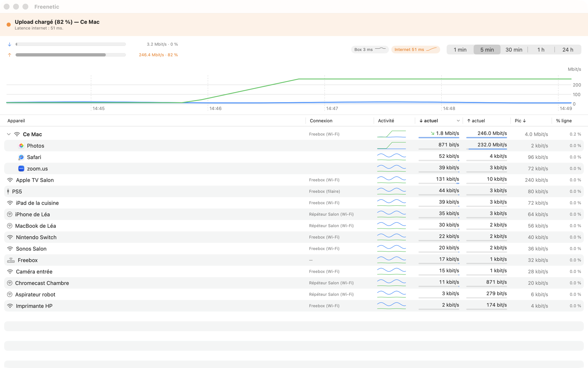
Task: Click the Wi-Fi icon beside Apple TV Salon
Action: [x=10, y=180]
